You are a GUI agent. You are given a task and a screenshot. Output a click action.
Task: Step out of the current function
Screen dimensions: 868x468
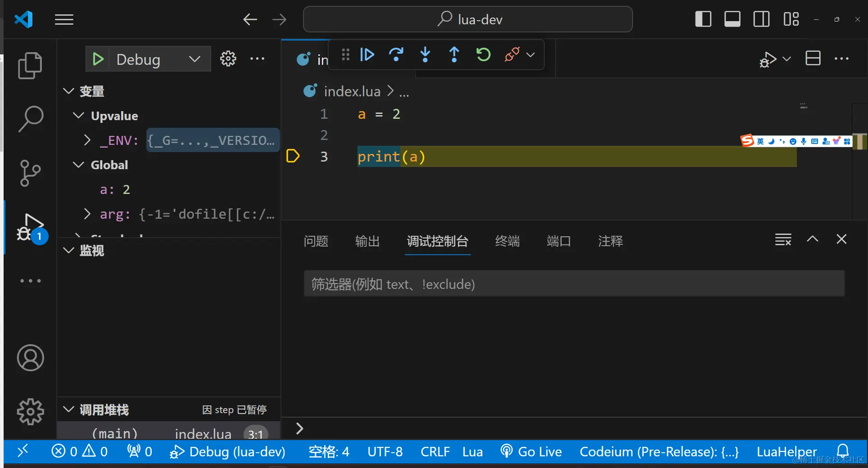[454, 54]
